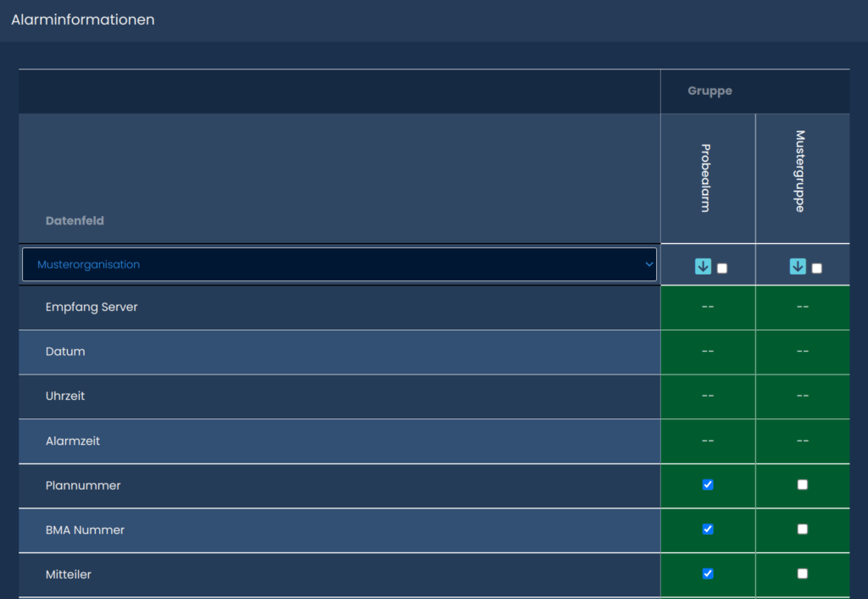Enable BMA Nummer for Mustergruppe

coord(803,530)
